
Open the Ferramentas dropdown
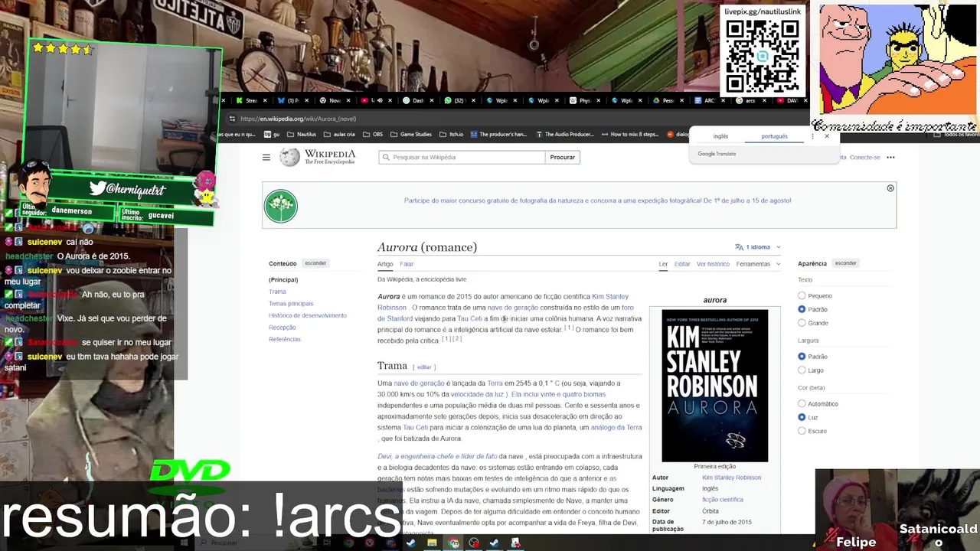coord(758,264)
